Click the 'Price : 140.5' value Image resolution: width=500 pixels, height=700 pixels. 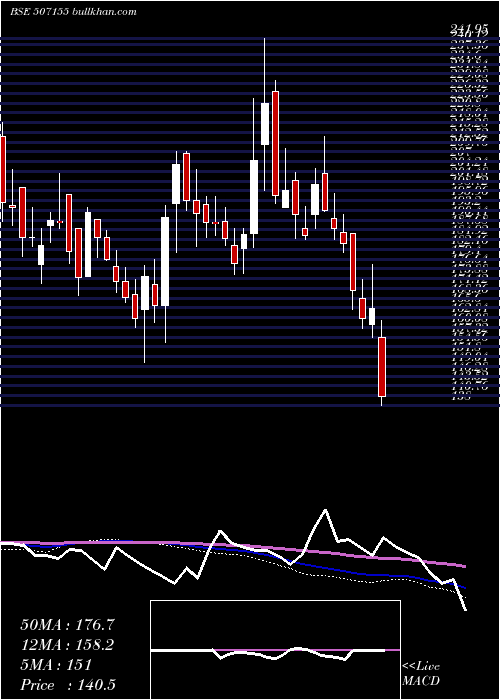coord(69,685)
